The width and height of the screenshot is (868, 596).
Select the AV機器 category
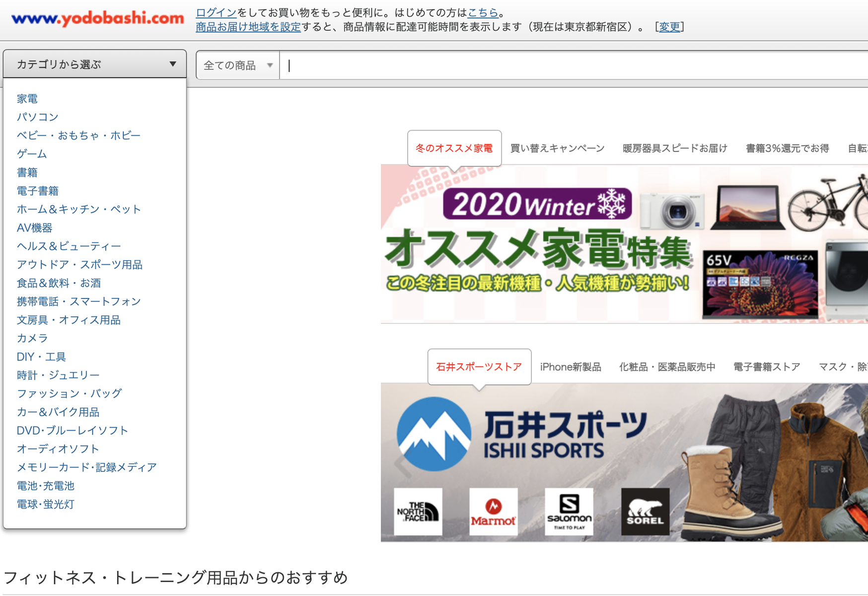tap(35, 228)
